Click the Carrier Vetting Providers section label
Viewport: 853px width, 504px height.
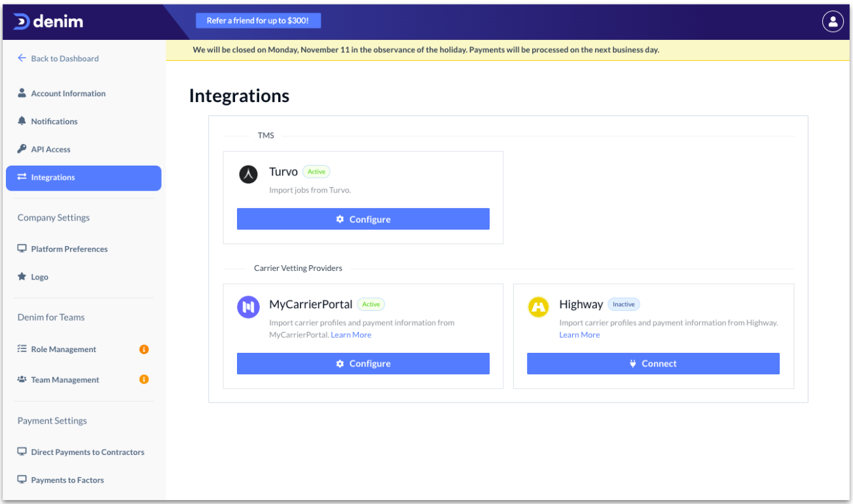tap(298, 268)
